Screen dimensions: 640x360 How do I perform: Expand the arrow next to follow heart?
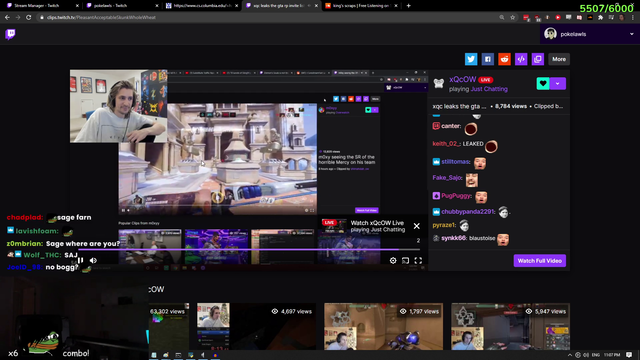[558, 83]
